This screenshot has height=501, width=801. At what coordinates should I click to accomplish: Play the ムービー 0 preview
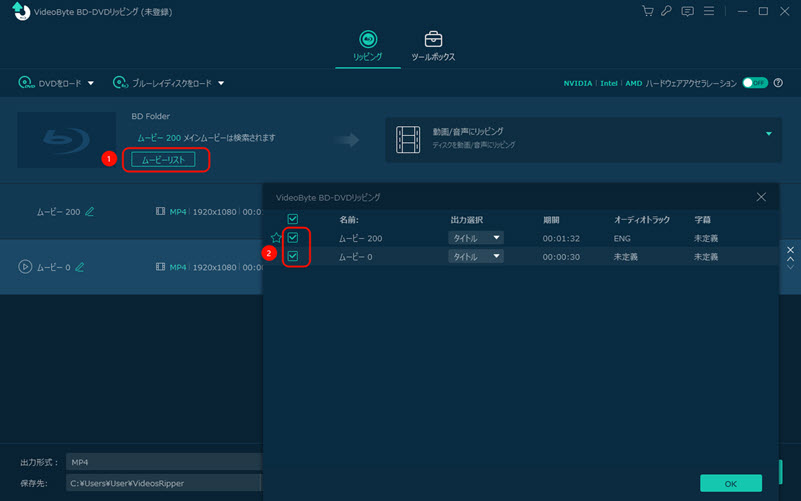[x=25, y=267]
